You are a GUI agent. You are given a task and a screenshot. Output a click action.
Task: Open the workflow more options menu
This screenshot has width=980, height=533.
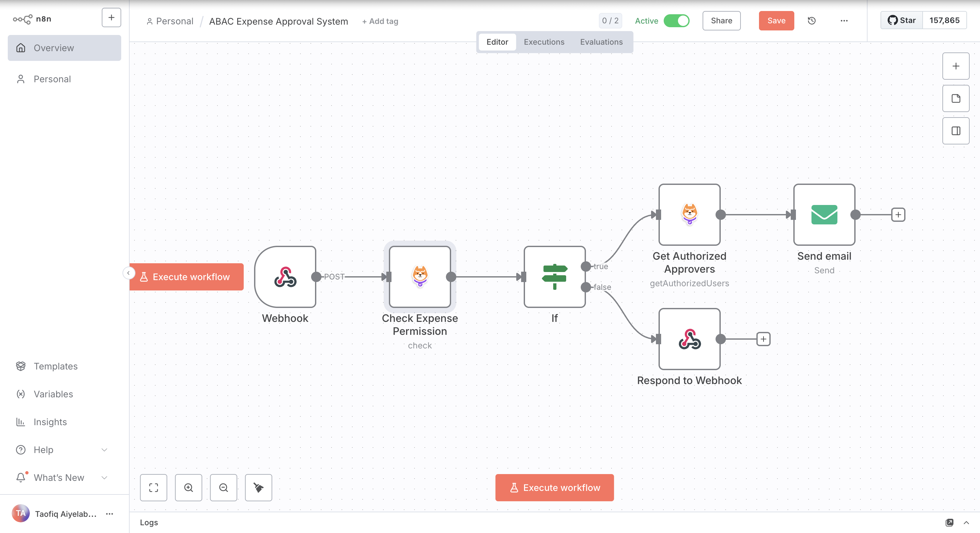pos(844,20)
